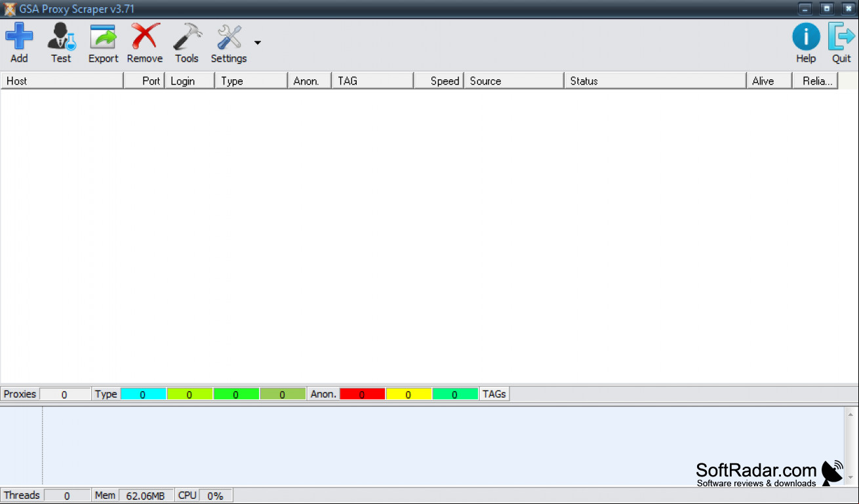
Task: Click the CPU 0% value
Action: tap(215, 495)
